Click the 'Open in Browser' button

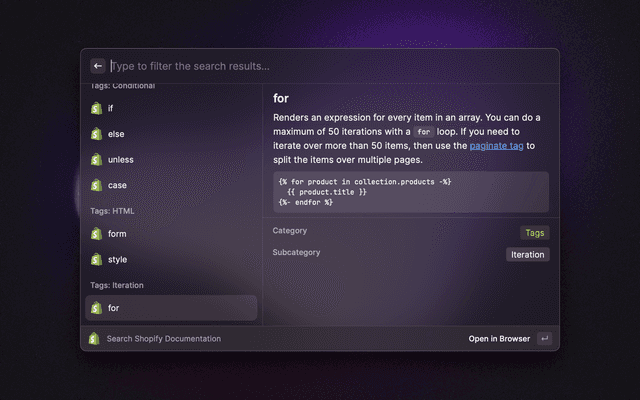499,339
